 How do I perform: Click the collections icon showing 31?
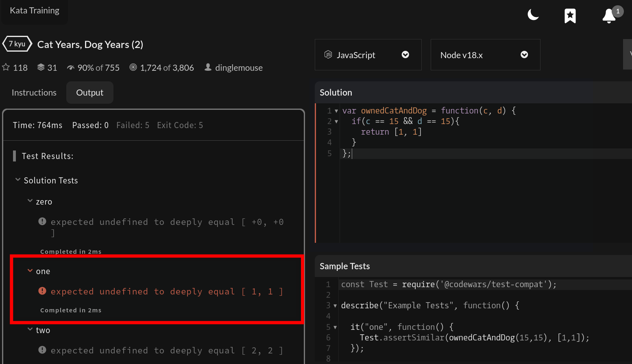pyautogui.click(x=41, y=67)
